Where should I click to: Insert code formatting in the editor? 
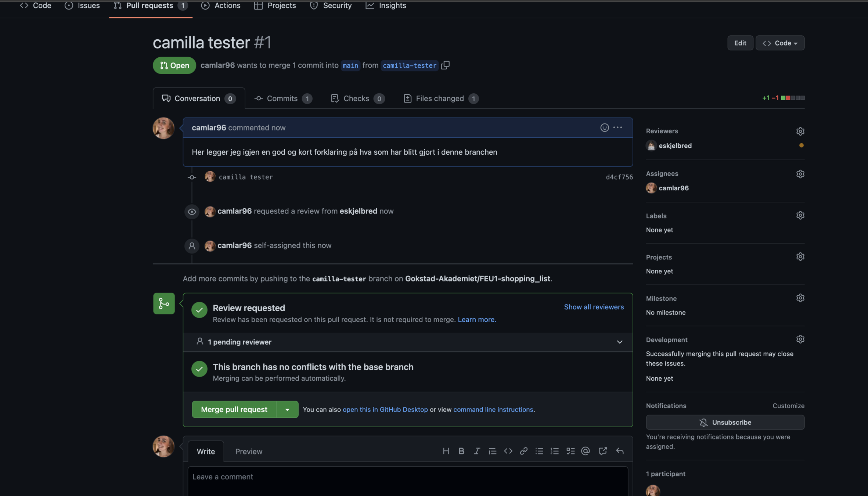pos(508,451)
